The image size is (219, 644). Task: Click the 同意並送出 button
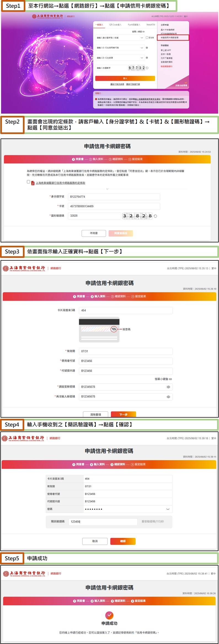(121, 233)
